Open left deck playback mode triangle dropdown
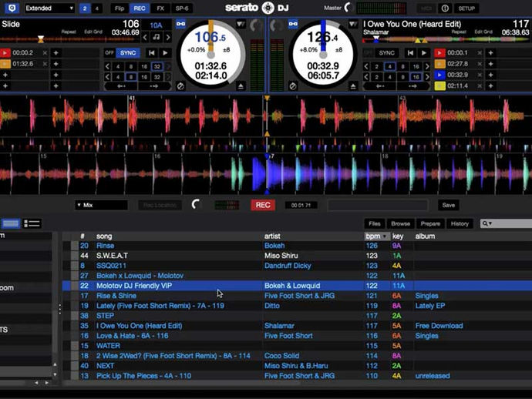This screenshot has width=532, height=399. click(241, 24)
